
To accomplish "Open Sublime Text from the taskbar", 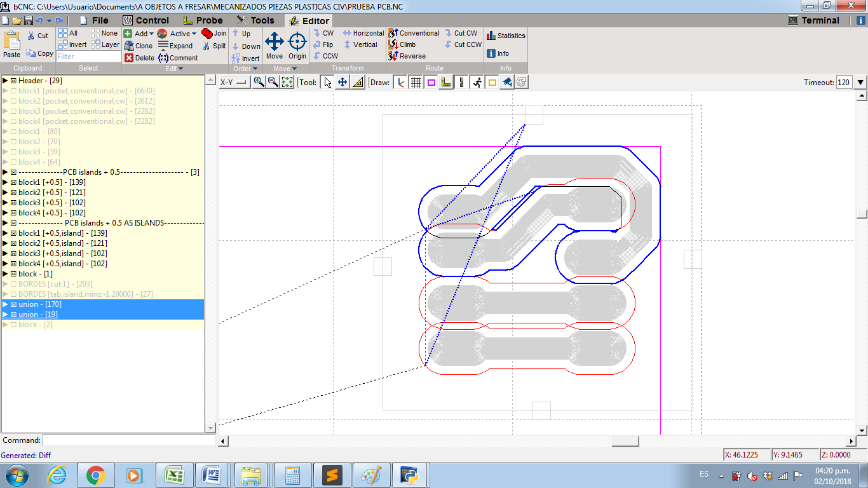I will [332, 475].
